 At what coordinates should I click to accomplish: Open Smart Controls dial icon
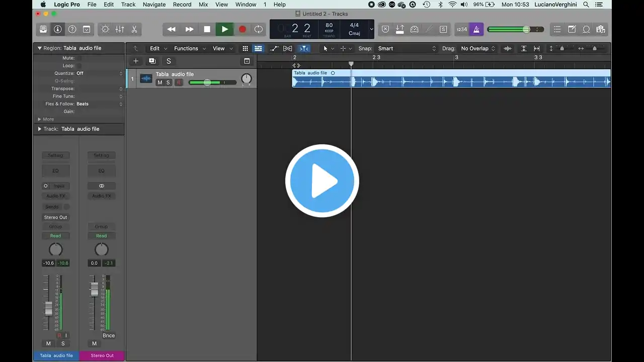(105, 29)
